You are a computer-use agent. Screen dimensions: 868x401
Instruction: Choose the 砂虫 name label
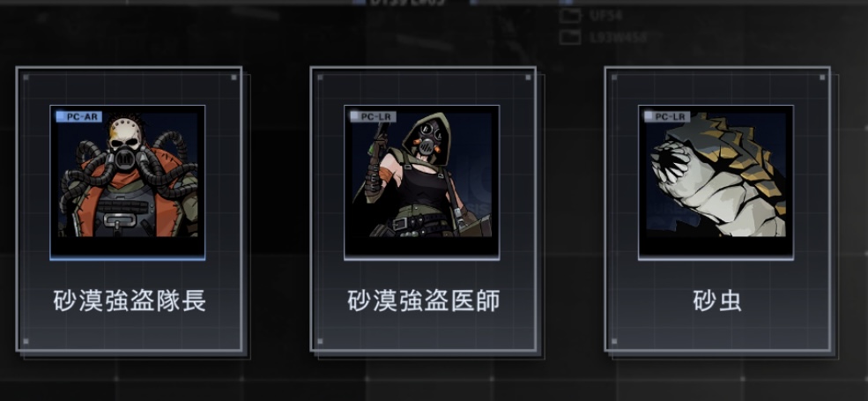(x=717, y=301)
